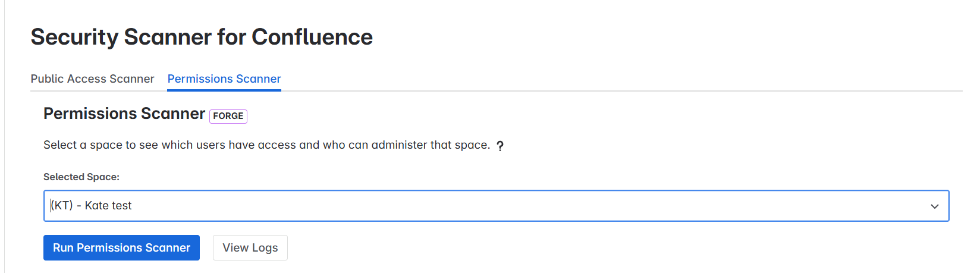This screenshot has height=273, width=980.
Task: Click the word 'Confluence' in page title
Action: (x=312, y=37)
